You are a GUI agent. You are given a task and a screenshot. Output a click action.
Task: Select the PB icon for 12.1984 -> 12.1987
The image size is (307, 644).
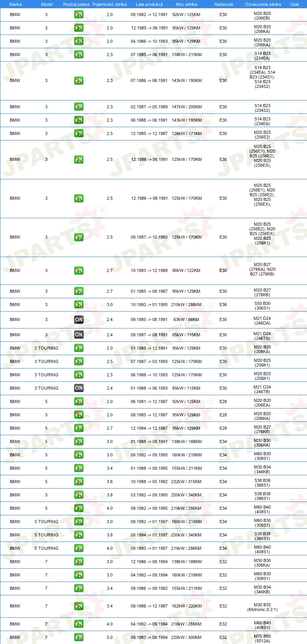point(79,428)
